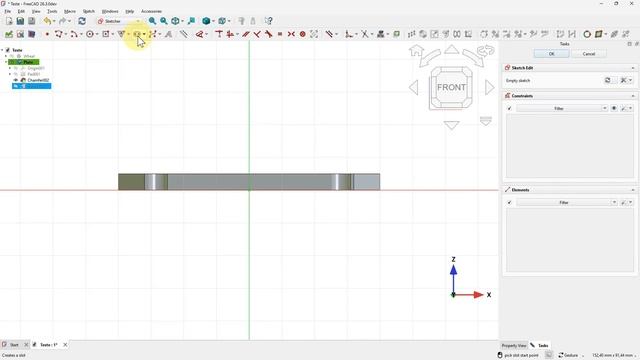
Task: Expand the Pad001 tree item
Action: pos(10,74)
